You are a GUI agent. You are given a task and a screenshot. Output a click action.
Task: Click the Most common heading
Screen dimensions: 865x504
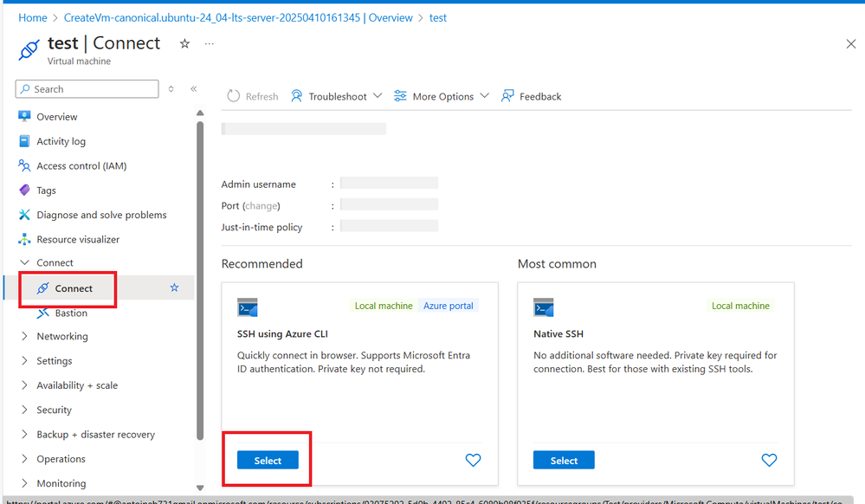click(557, 263)
